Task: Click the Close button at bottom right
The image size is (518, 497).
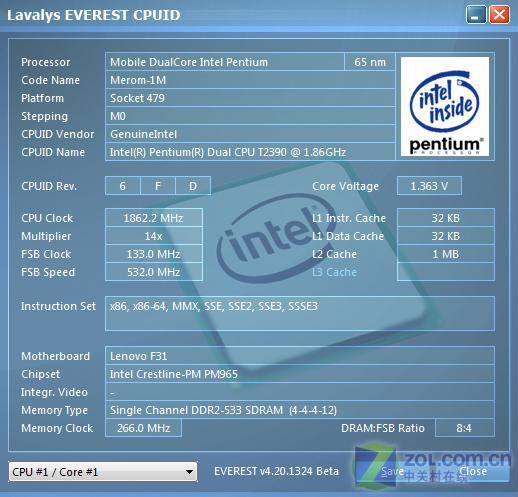Action: click(x=473, y=471)
